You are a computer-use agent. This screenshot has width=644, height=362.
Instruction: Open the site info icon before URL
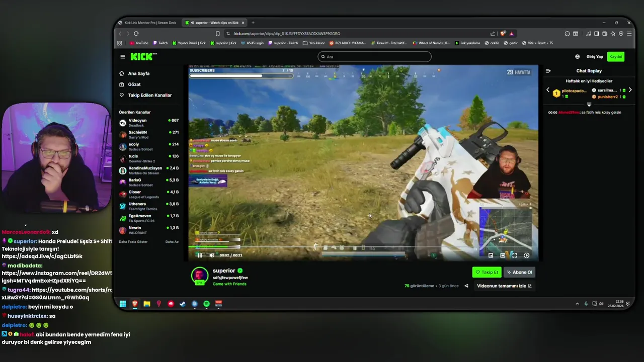coord(228,34)
